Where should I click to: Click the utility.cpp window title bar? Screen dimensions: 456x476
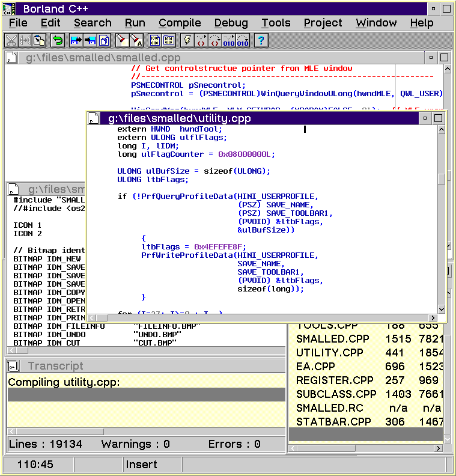259,118
